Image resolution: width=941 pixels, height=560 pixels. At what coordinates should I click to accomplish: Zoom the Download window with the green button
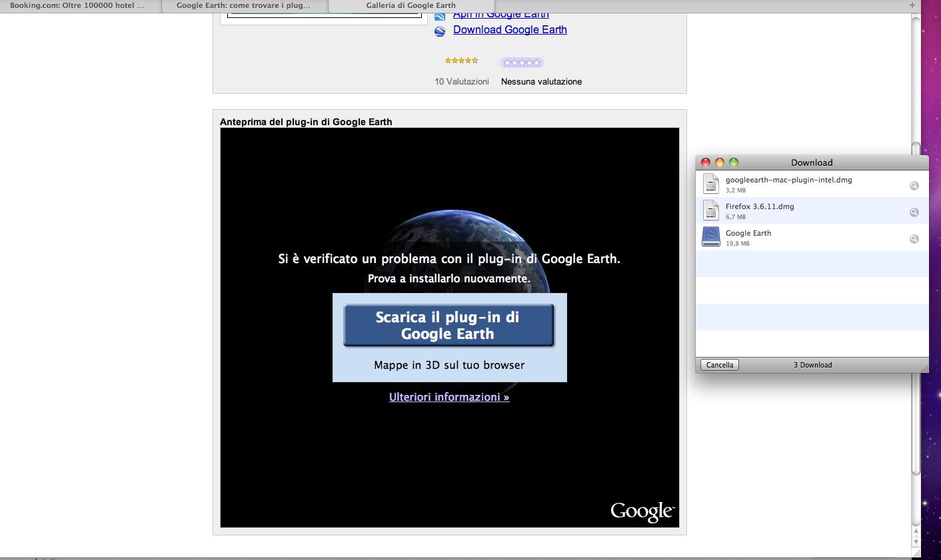pyautogui.click(x=734, y=162)
